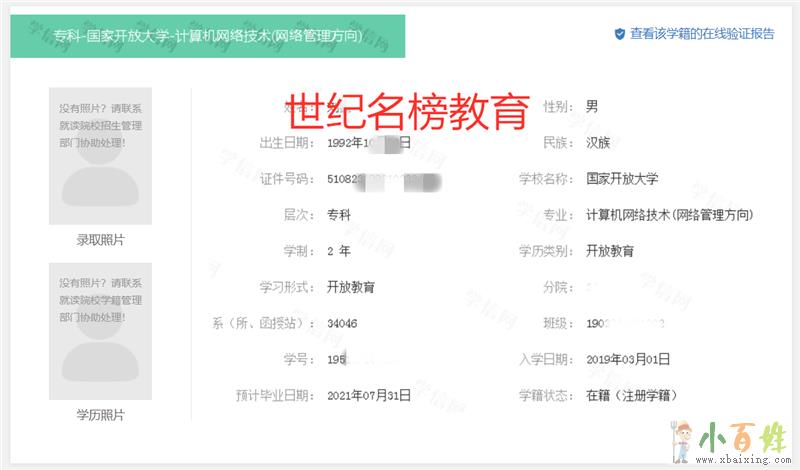800x470 pixels.
Task: Click the 专业 value 计算机网络技术(网络管理方向)
Action: (x=669, y=215)
